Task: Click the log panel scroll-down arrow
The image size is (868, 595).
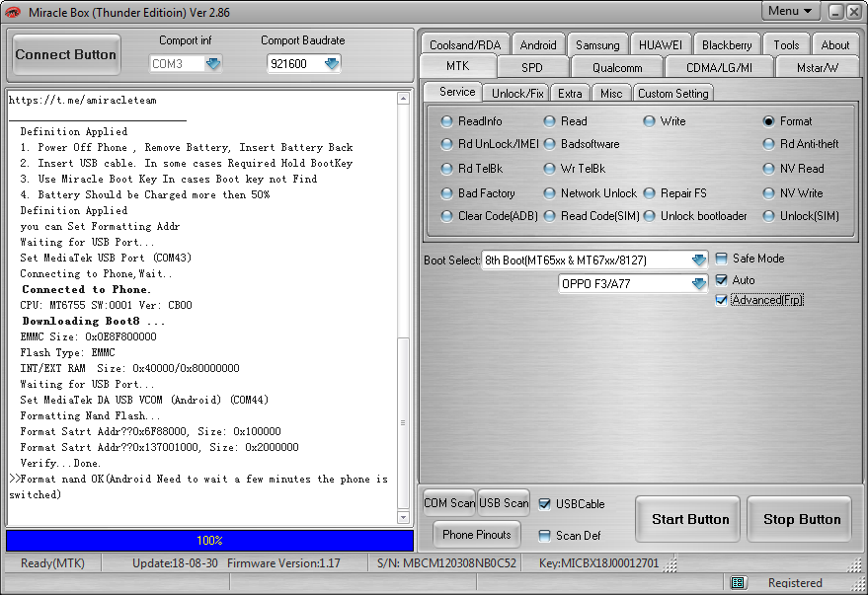Action: point(403,518)
